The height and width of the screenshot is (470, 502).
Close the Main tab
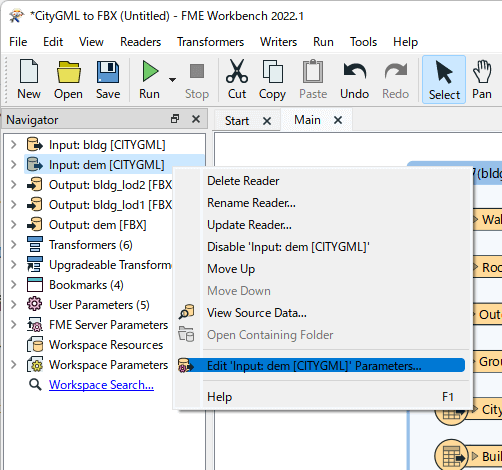pos(338,120)
